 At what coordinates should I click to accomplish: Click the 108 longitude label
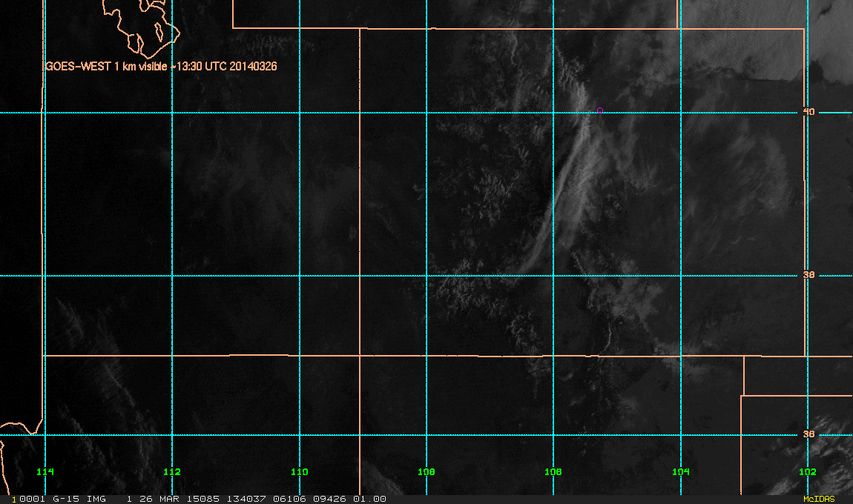point(426,471)
